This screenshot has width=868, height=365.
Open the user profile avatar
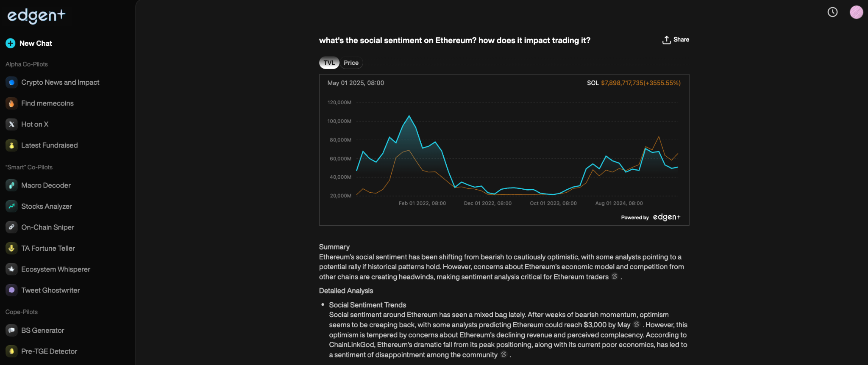[x=856, y=12]
